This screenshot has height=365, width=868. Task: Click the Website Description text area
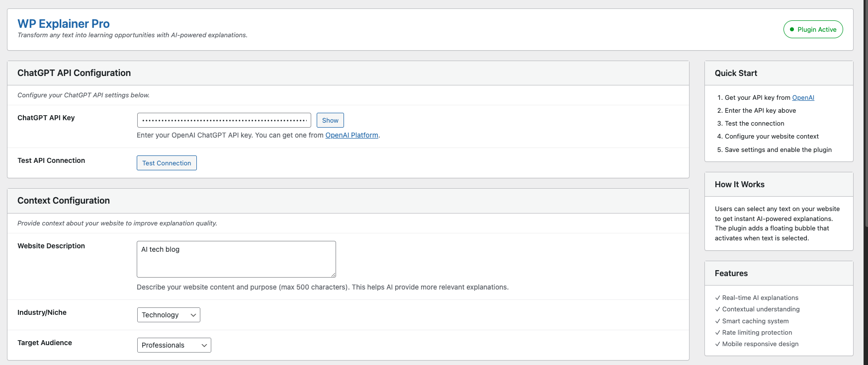[236, 259]
